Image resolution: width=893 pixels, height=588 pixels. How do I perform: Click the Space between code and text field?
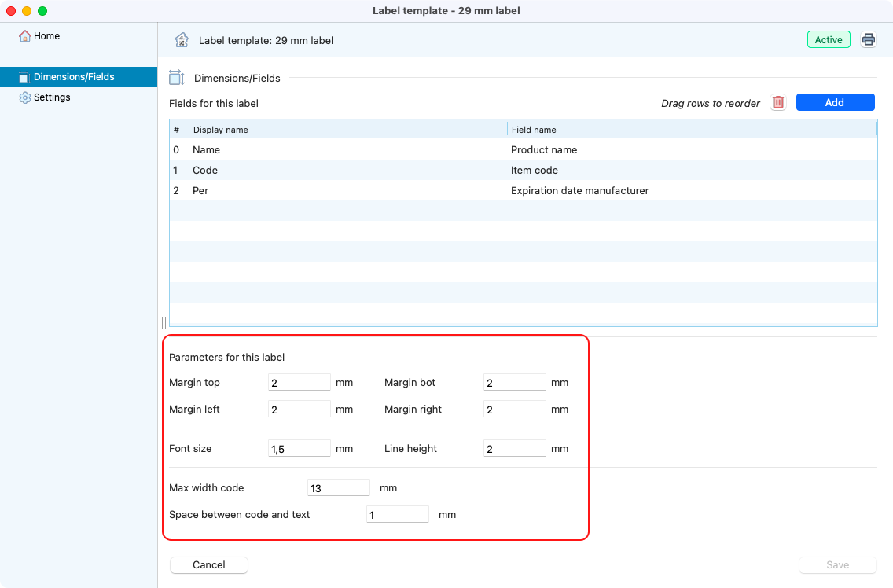(398, 514)
